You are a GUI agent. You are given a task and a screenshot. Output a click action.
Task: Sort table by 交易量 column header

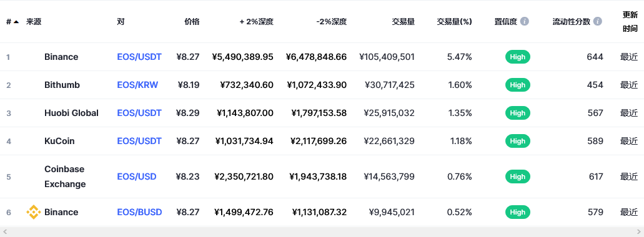coord(404,22)
